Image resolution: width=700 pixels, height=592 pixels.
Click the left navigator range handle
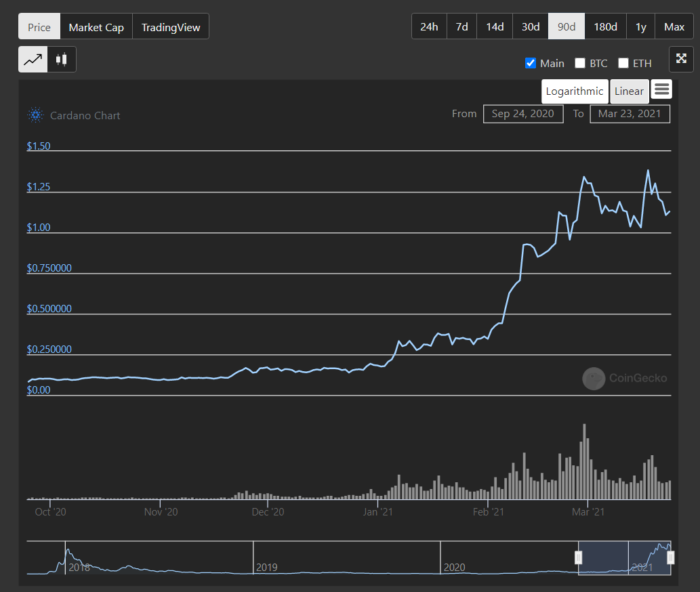(579, 557)
